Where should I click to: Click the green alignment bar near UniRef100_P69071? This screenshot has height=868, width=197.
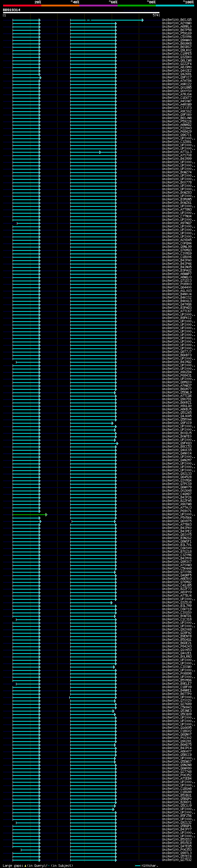tap(30, 515)
